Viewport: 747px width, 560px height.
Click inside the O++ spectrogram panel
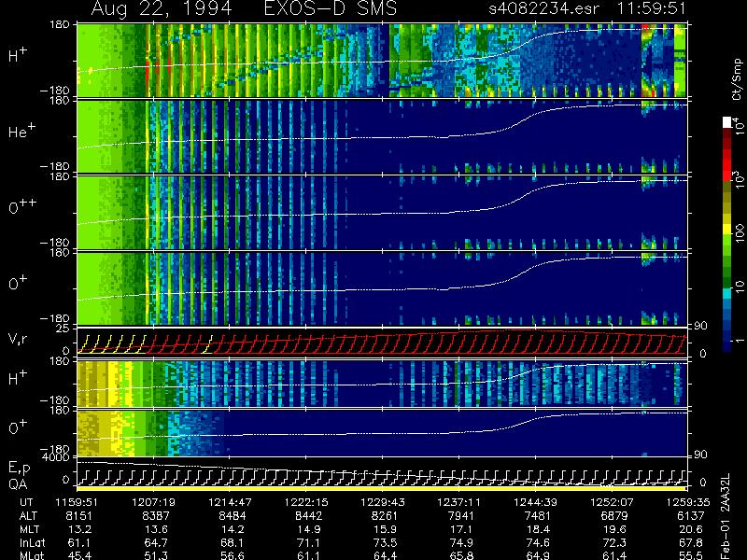pos(381,213)
